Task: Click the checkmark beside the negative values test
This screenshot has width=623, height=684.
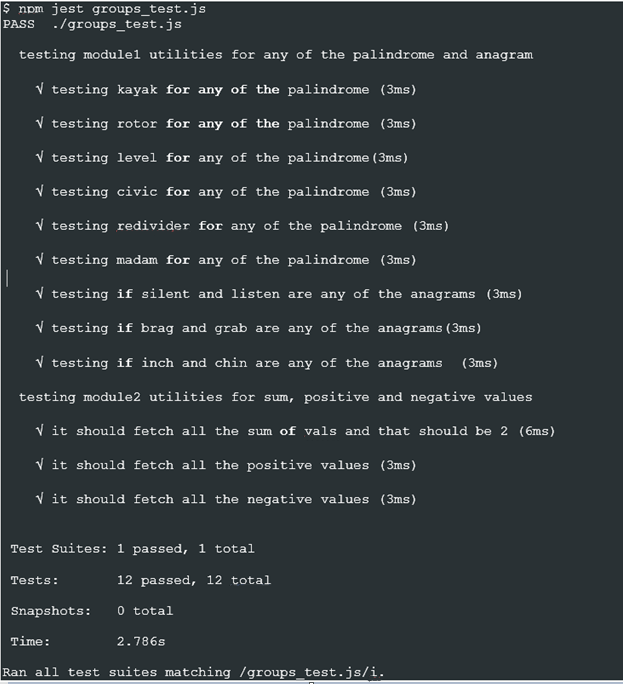Action: (x=39, y=498)
